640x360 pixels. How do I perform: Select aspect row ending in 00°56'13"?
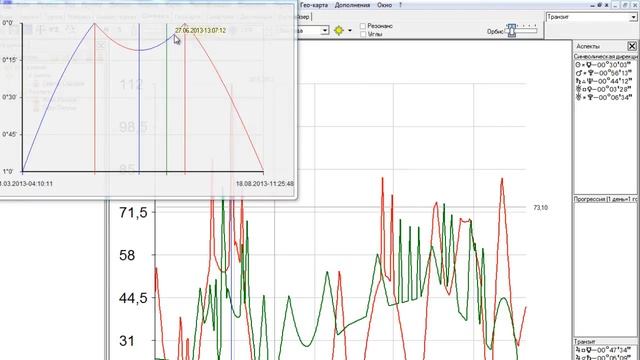603,73
